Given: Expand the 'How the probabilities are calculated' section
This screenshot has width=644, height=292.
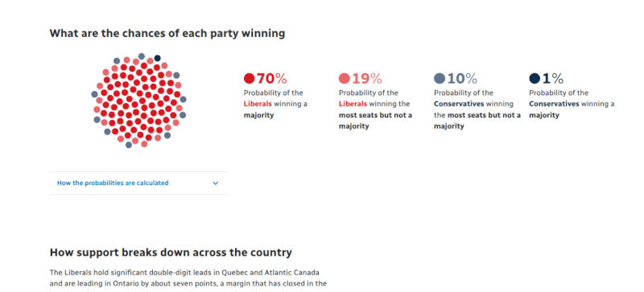Looking at the screenshot, I should 138,183.
